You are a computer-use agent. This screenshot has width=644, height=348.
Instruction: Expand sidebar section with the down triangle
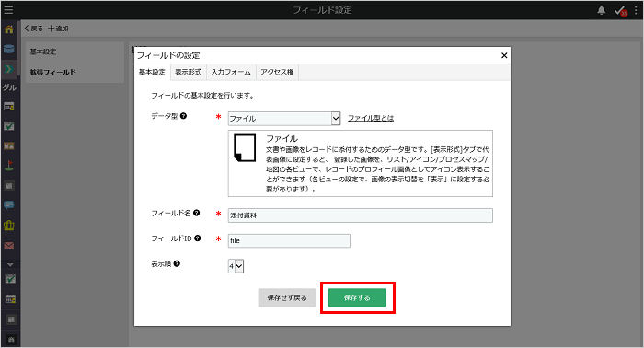click(x=10, y=264)
